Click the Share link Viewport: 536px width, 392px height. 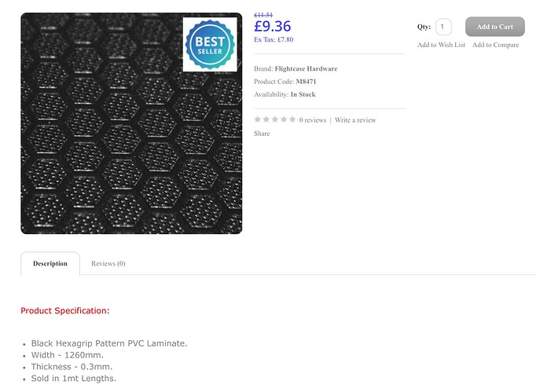[x=262, y=134]
